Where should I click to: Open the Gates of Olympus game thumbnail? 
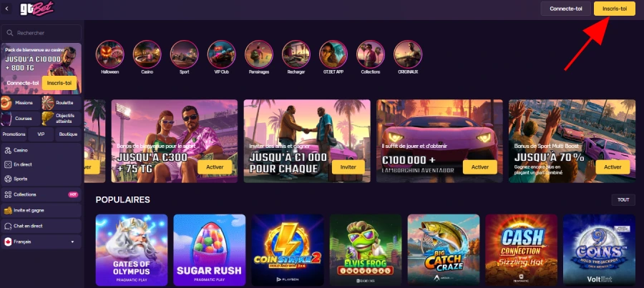(x=132, y=250)
